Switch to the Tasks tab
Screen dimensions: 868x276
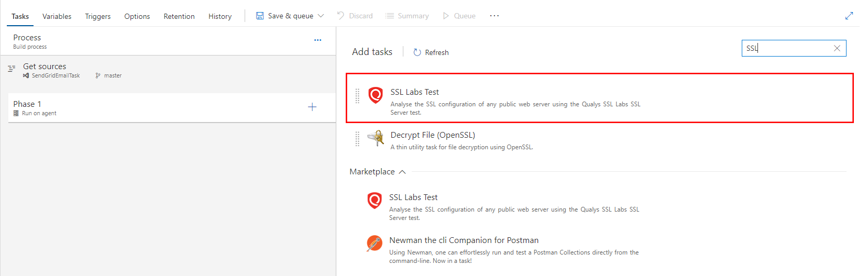(x=20, y=16)
